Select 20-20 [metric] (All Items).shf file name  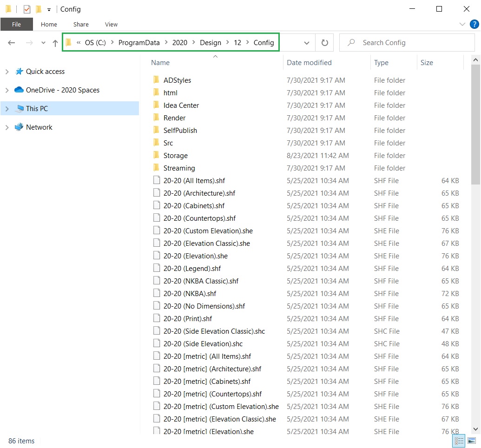207,356
